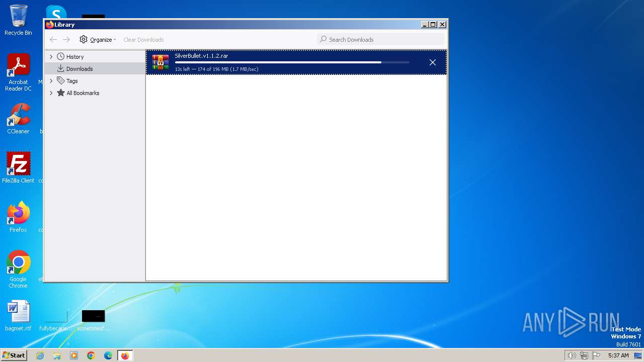Click the Action Center flag icon
The height and width of the screenshot is (362, 644).
tap(596, 355)
